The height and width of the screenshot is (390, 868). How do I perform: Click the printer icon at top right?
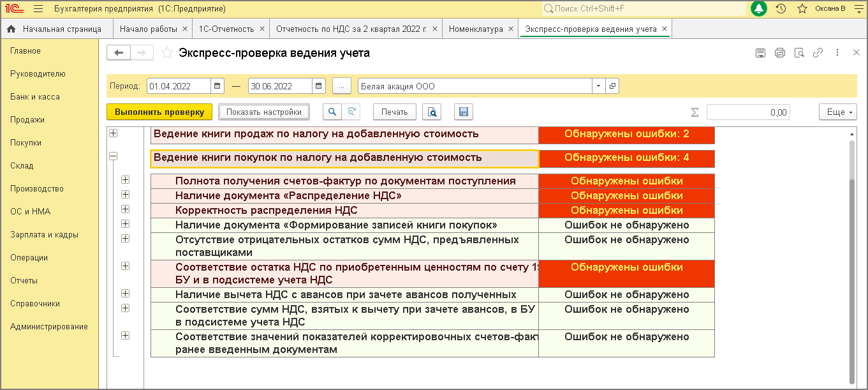coord(779,53)
